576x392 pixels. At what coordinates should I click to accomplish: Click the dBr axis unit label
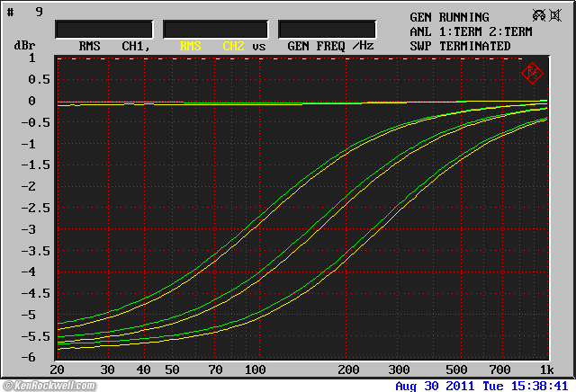pos(23,44)
